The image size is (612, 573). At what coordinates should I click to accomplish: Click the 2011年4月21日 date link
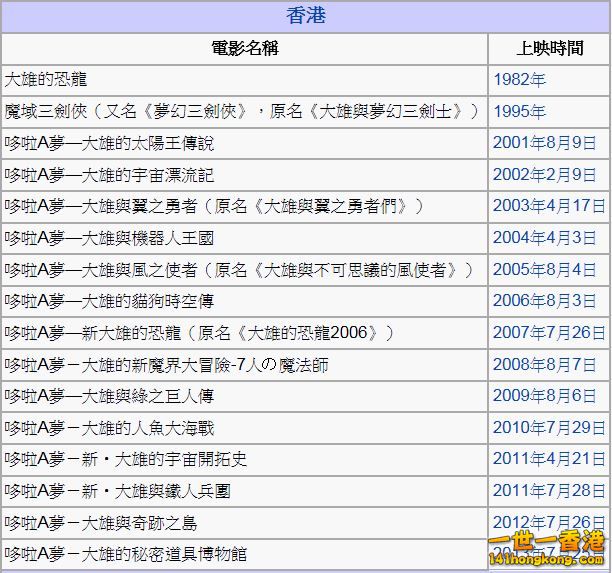(x=549, y=460)
